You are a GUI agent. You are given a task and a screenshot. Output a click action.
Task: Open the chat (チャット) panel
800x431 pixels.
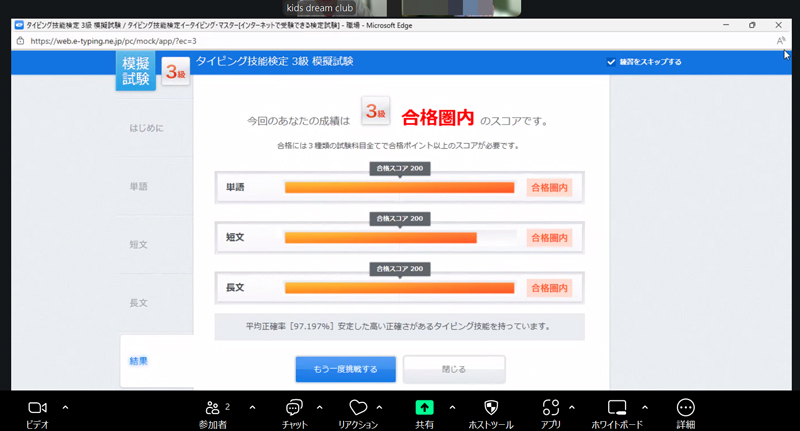click(x=294, y=408)
